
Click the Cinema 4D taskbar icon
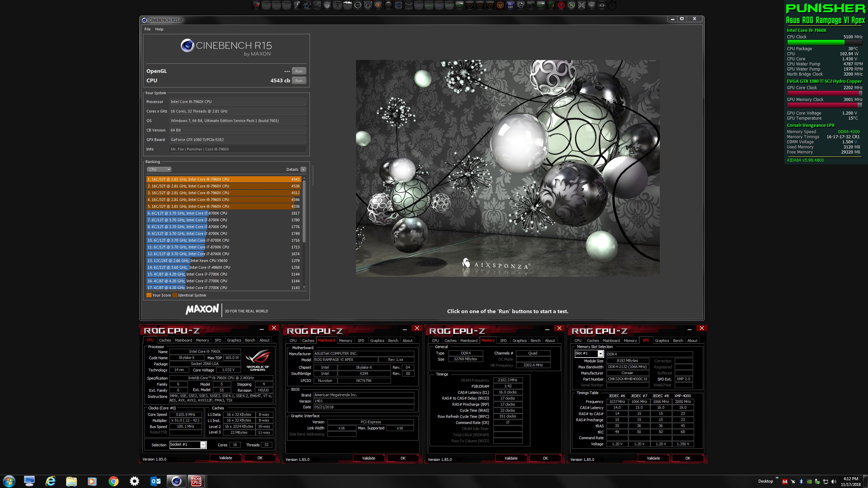176,481
